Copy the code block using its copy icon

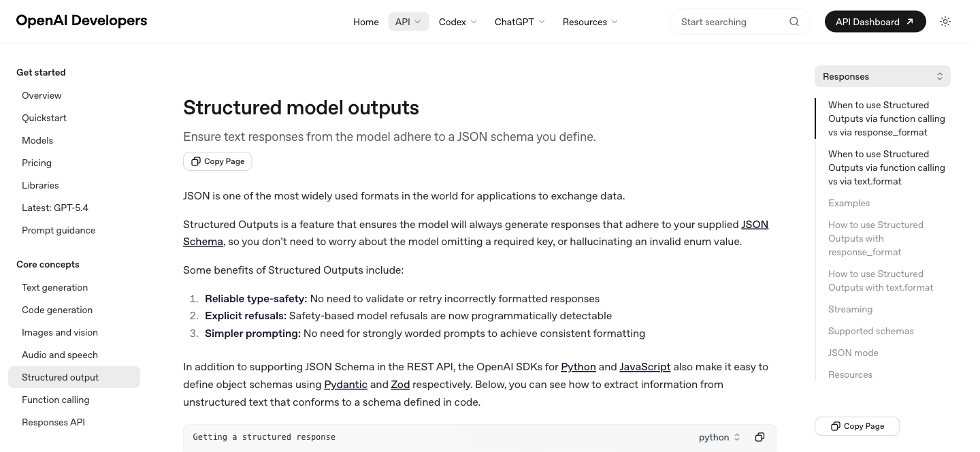click(x=759, y=437)
